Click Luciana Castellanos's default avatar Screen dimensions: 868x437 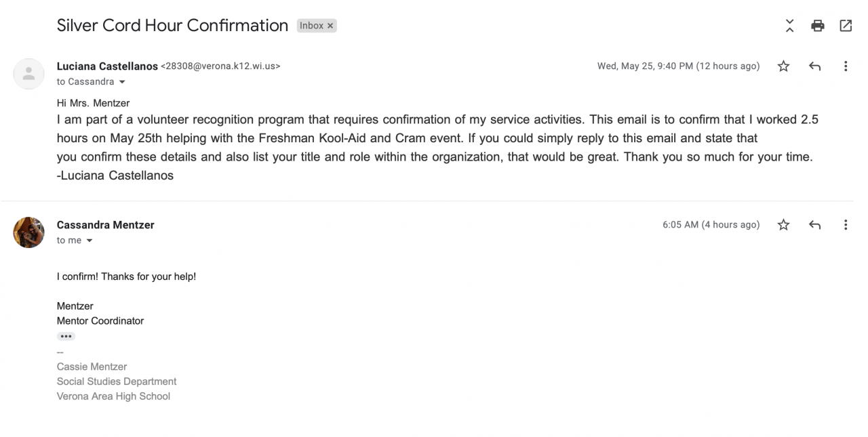(28, 74)
